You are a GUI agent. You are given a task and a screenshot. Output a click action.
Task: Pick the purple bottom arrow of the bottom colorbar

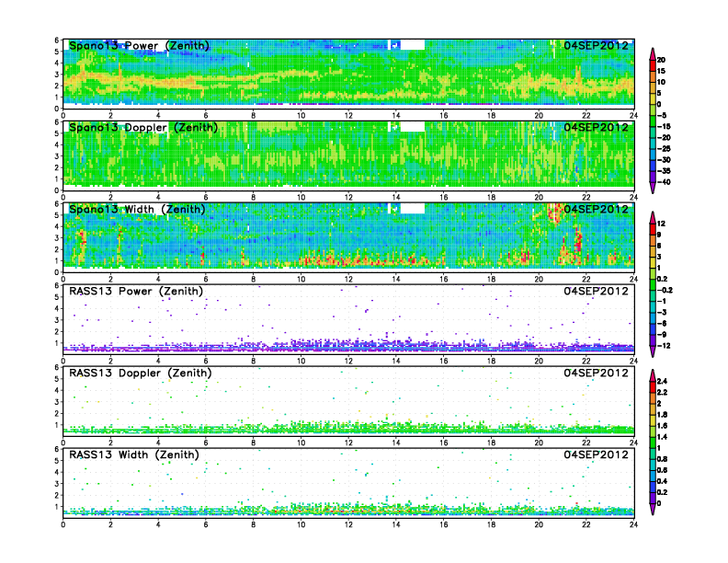[x=653, y=509]
